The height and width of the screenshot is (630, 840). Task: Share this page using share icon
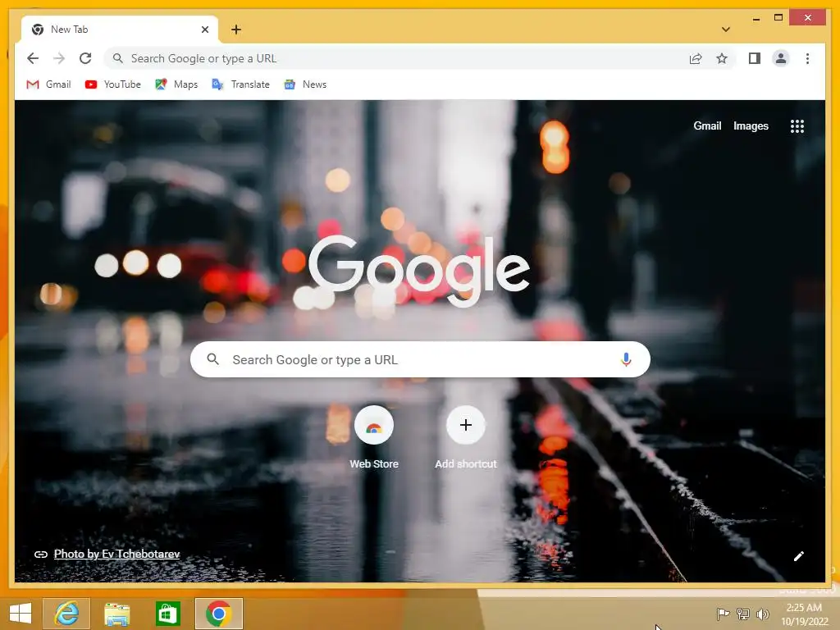(696, 58)
